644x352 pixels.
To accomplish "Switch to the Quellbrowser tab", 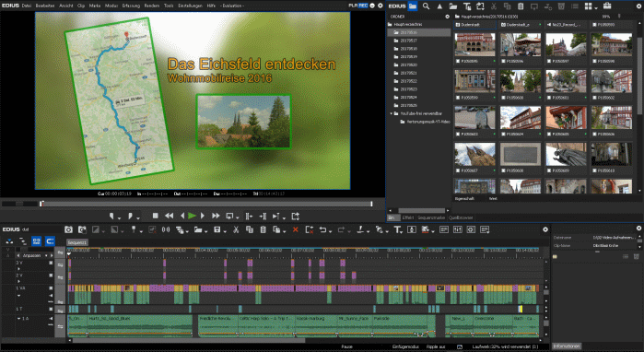I will click(x=461, y=217).
